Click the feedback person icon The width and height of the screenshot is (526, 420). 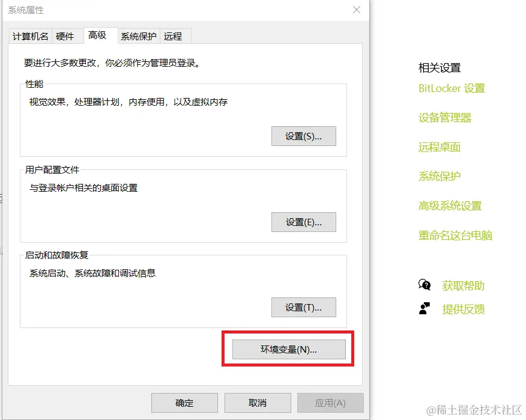pos(425,309)
